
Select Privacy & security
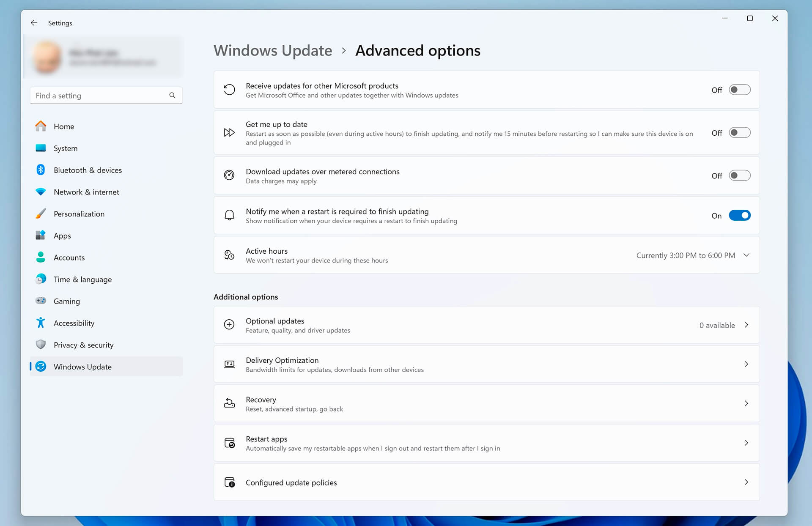[x=106, y=345]
